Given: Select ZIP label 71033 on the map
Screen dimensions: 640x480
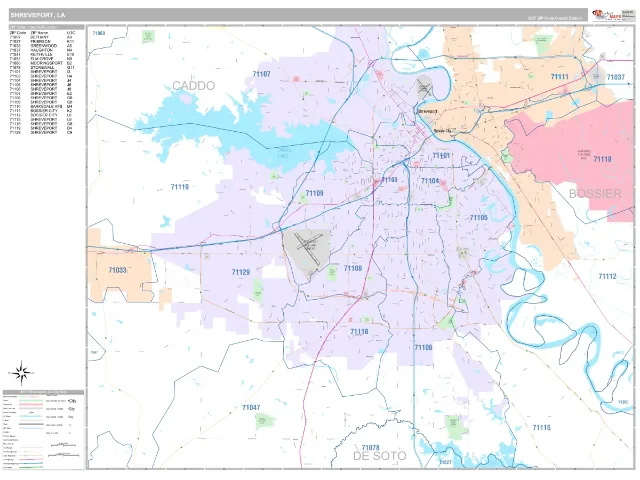Looking at the screenshot, I should pyautogui.click(x=117, y=270).
